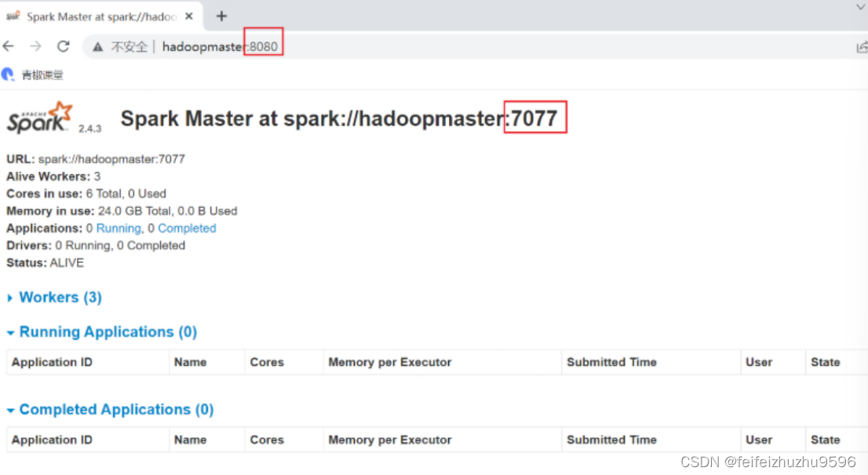Click the share icon in address bar

862,48
